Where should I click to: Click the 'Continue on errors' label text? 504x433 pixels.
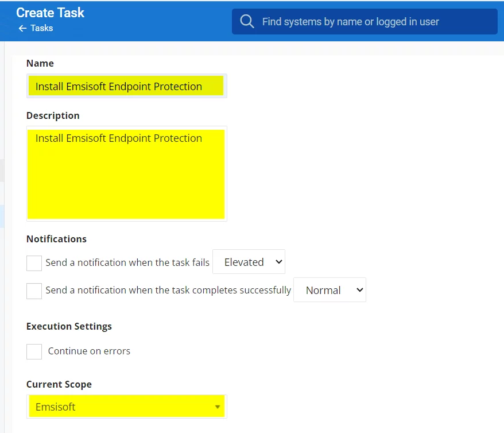[x=89, y=351]
